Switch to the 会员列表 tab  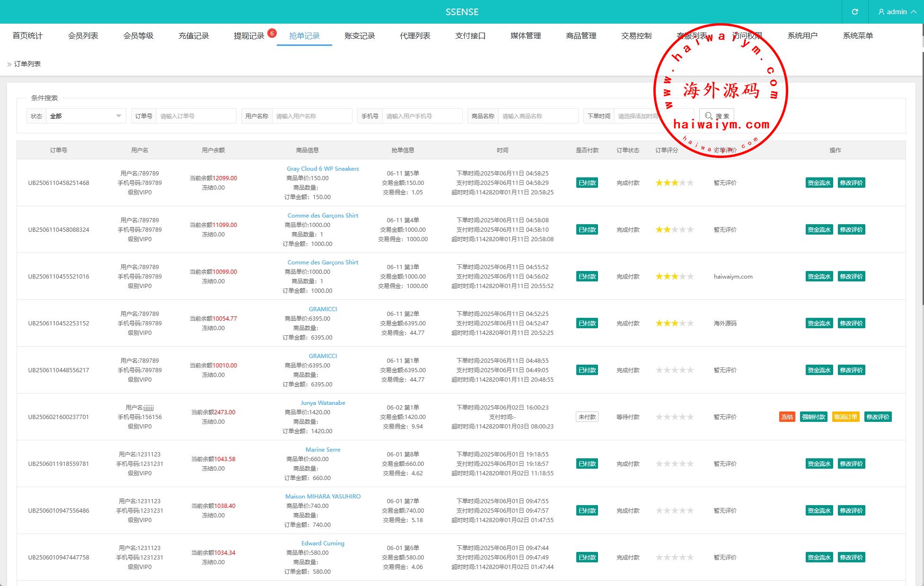pyautogui.click(x=83, y=35)
